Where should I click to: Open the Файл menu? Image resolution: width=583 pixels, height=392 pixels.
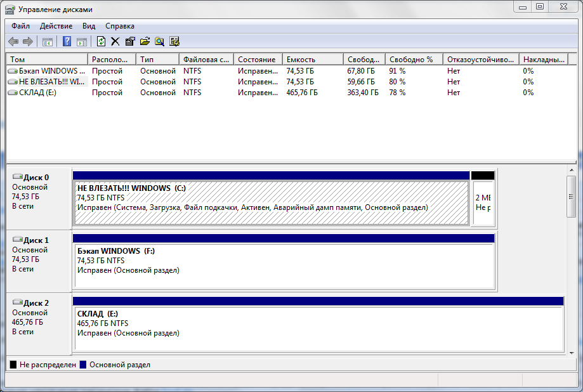[20, 26]
